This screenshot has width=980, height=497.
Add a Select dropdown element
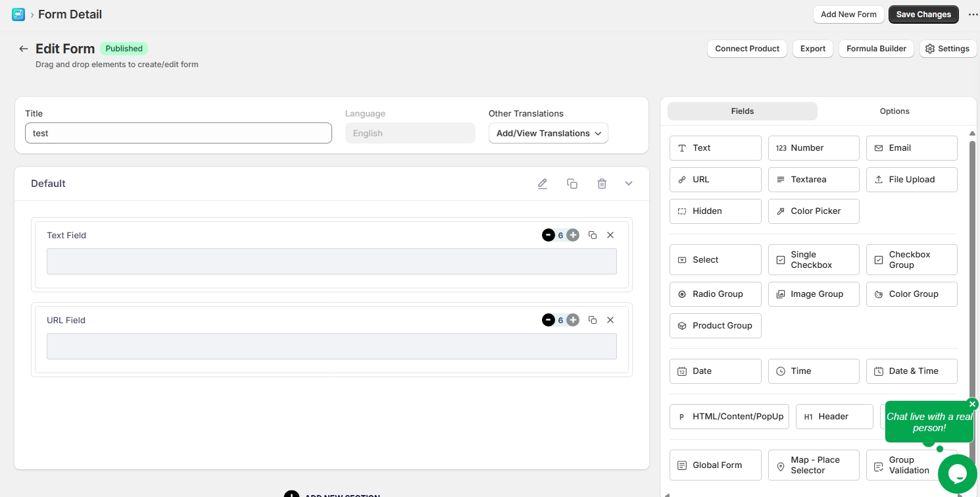[716, 260]
